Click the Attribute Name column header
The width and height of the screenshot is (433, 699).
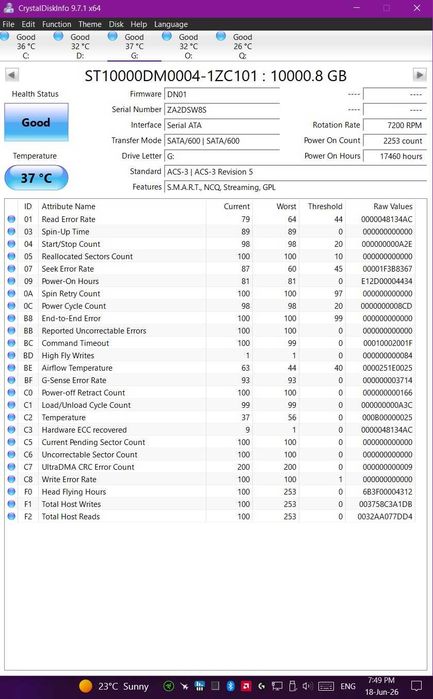click(x=68, y=206)
